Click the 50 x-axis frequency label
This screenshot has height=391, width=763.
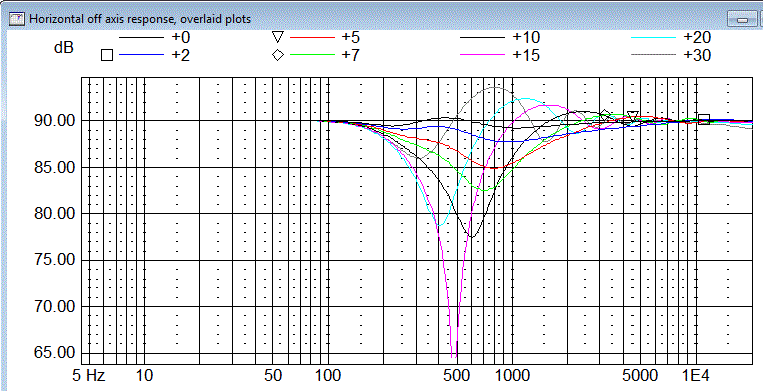click(274, 375)
